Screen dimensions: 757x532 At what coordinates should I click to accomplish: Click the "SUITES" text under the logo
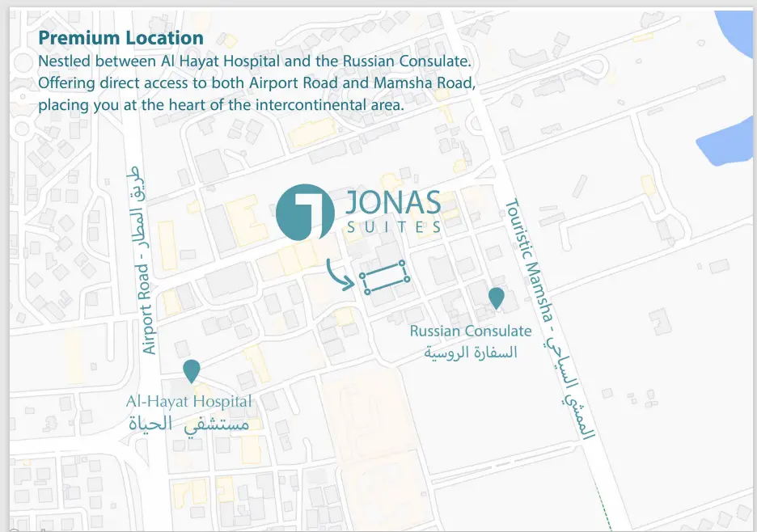[394, 228]
